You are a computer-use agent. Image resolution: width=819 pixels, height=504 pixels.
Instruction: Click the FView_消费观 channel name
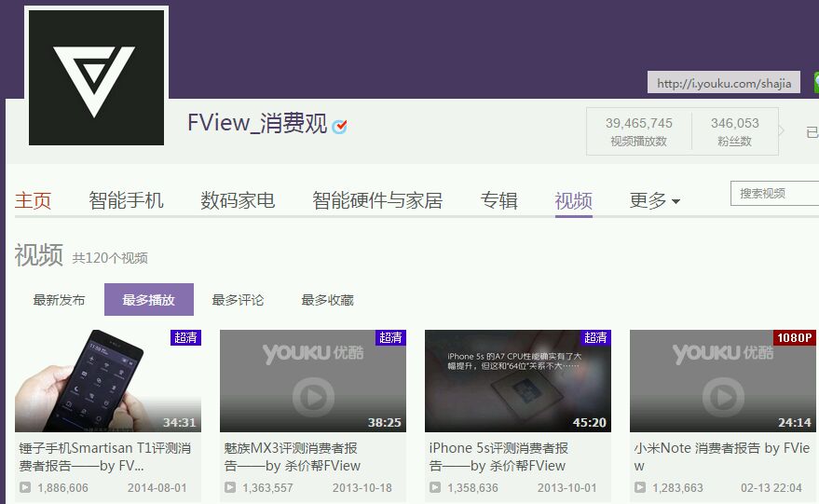pyautogui.click(x=257, y=123)
